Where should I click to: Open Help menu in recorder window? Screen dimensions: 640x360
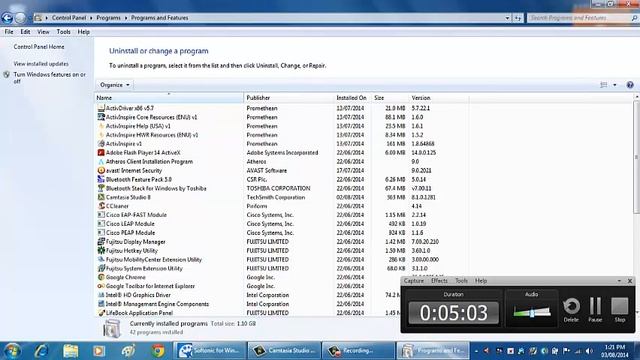[481, 281]
